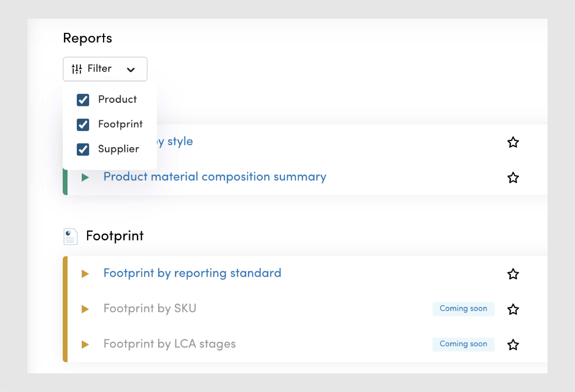This screenshot has height=392, width=575.
Task: Open Product material composition summary link
Action: click(x=215, y=177)
